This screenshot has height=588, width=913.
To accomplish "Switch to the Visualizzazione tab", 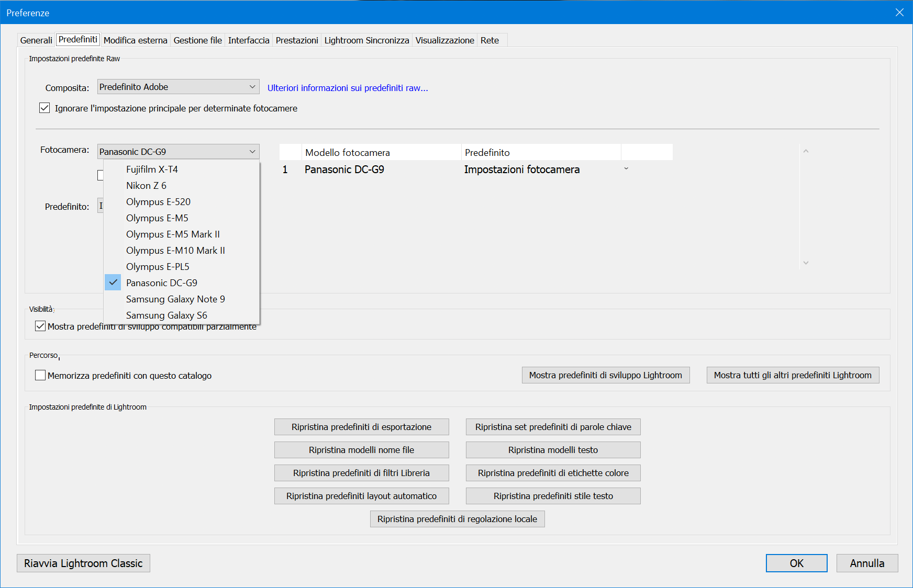I will pos(445,40).
